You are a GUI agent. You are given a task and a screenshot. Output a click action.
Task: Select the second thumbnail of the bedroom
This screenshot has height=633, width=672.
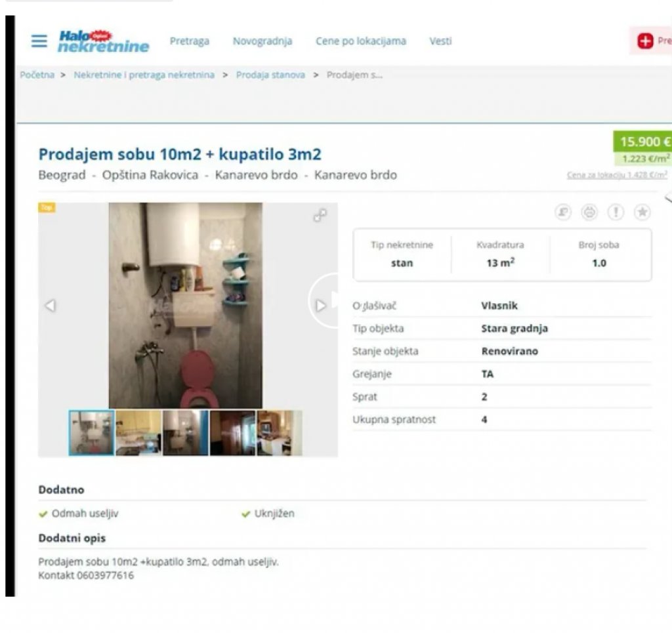pyautogui.click(x=138, y=432)
